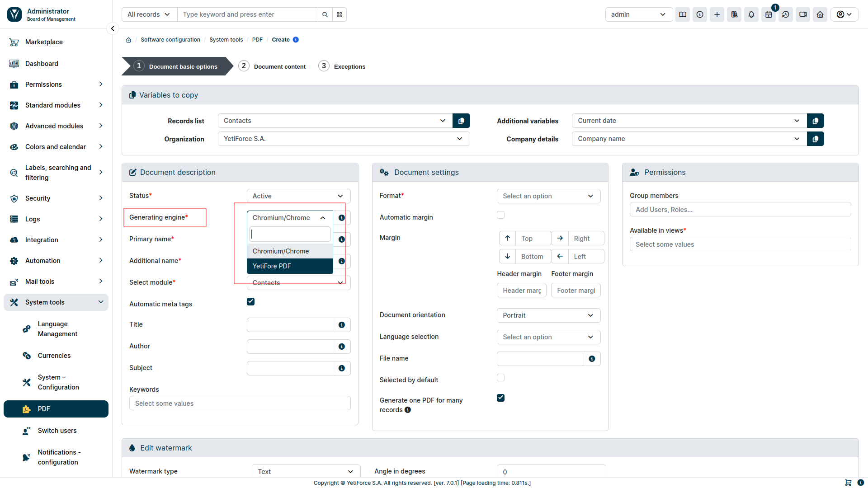This screenshot has height=488, width=868.
Task: Click the Keywords values field
Action: 240,404
